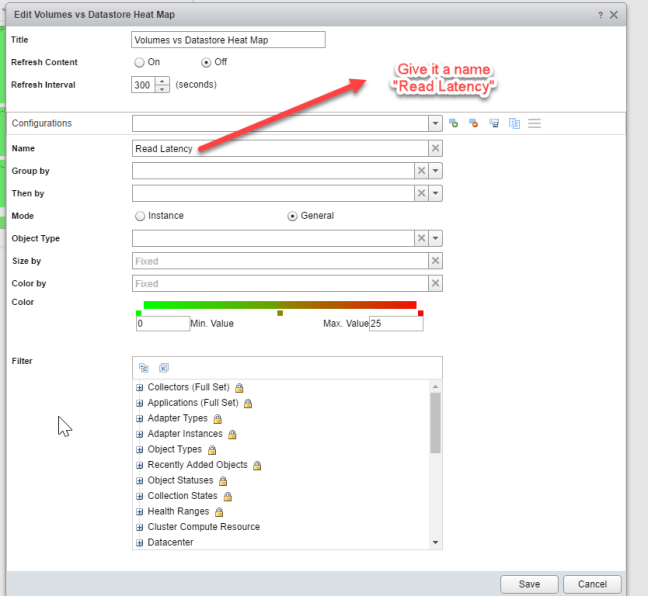The image size is (648, 596).
Task: Click the Max. Value input field
Action: [395, 324]
